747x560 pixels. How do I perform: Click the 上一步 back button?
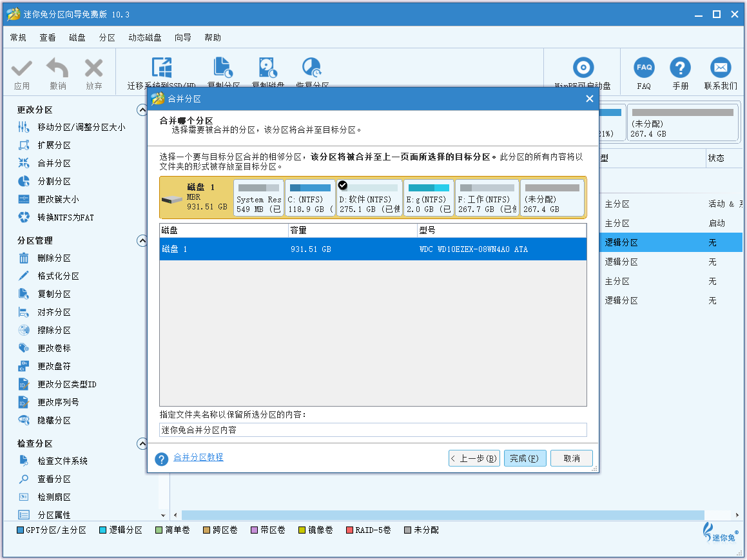[474, 458]
